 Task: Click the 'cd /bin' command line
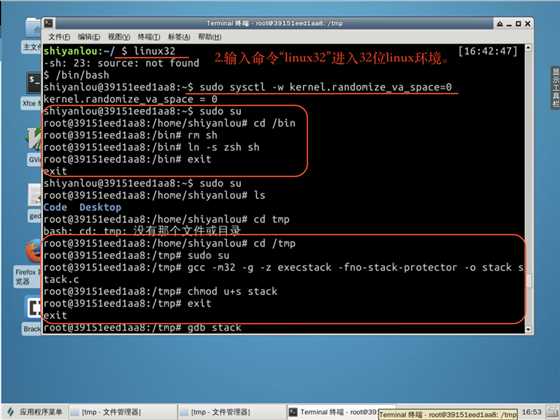pyautogui.click(x=170, y=123)
